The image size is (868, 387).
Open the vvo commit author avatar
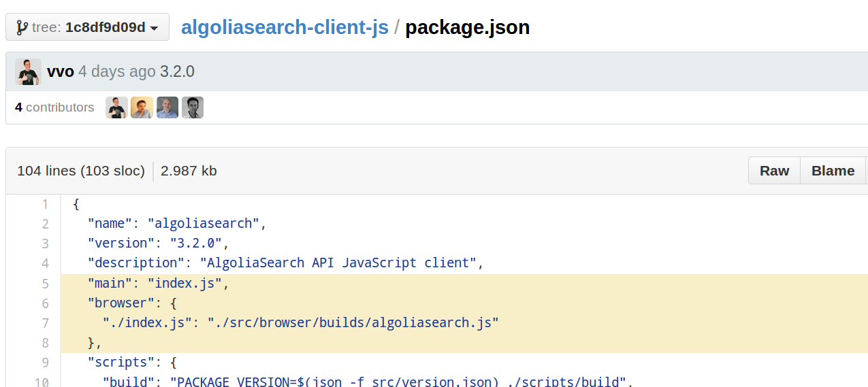click(x=28, y=71)
